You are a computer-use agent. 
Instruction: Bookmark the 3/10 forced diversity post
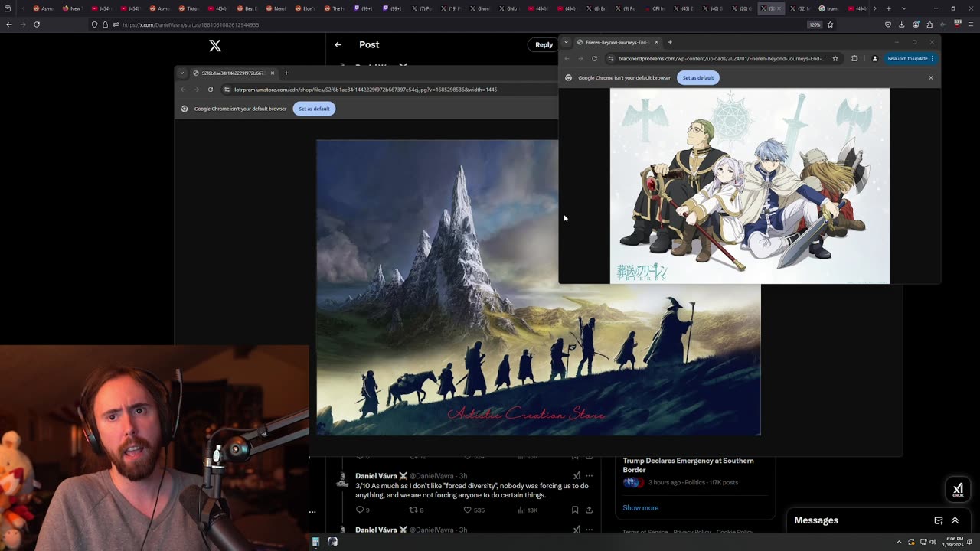click(575, 510)
